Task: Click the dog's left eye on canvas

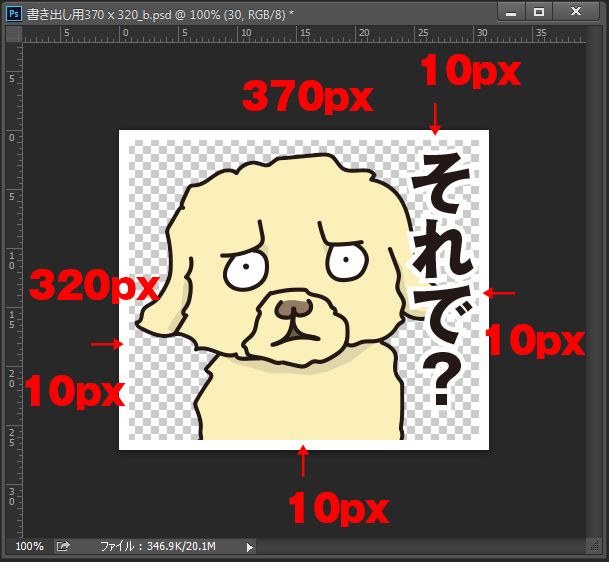Action: 243,269
